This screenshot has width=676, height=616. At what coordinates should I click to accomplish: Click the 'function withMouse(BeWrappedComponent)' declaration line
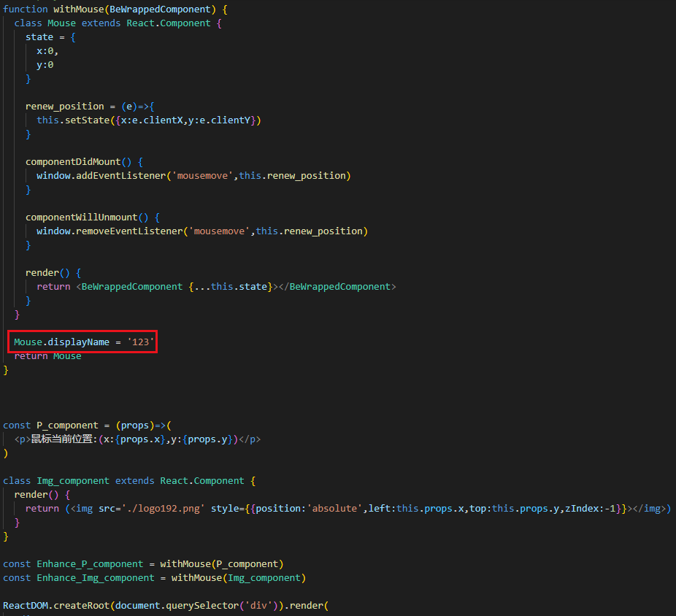pyautogui.click(x=115, y=9)
